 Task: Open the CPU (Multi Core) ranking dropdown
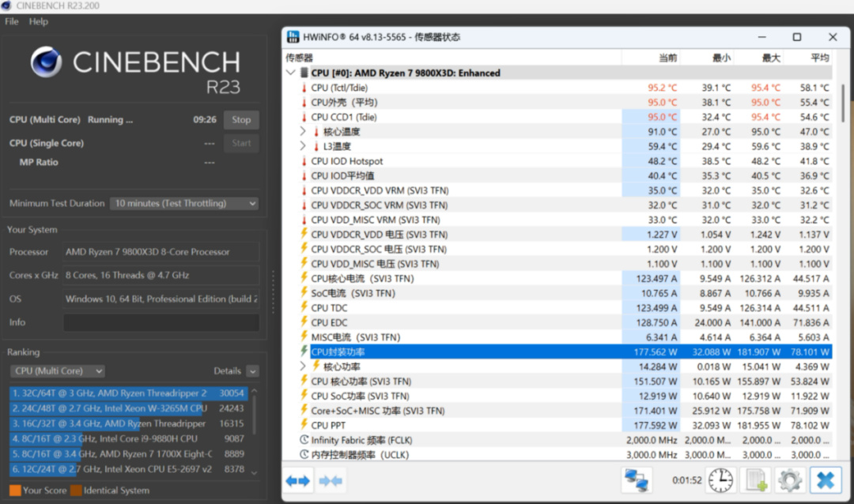(x=57, y=370)
